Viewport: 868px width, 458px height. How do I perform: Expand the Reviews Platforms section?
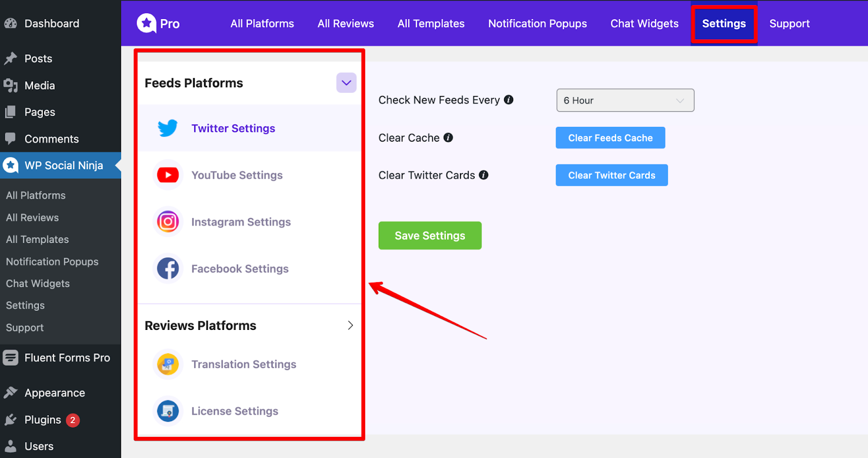point(350,325)
